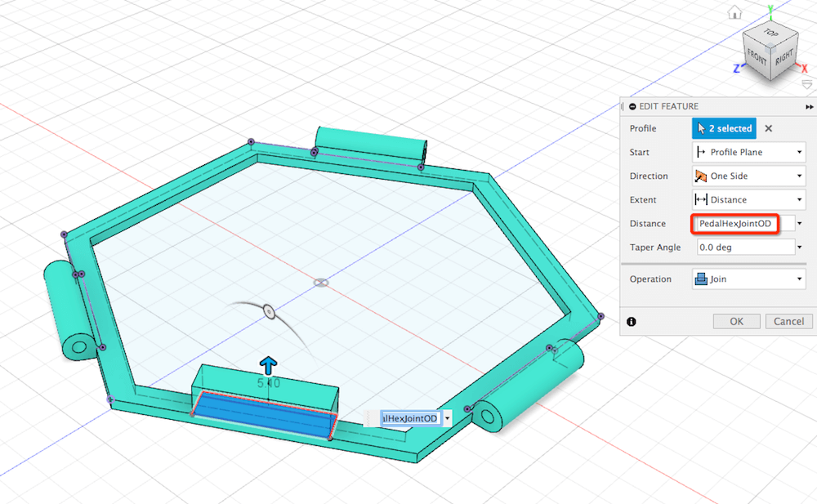The width and height of the screenshot is (817, 504).
Task: Open the Extent dropdown set to Distance
Action: (x=749, y=199)
